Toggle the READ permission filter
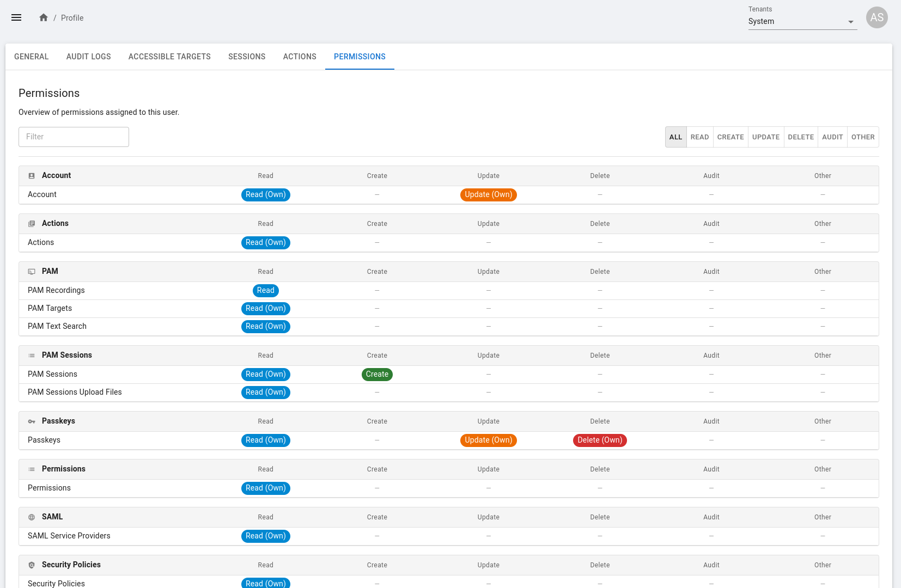 [x=699, y=137]
